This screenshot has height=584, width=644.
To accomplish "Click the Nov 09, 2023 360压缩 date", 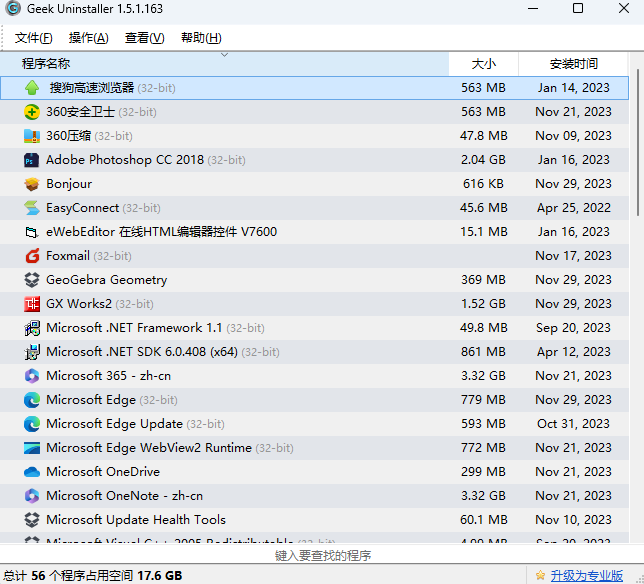I will click(x=574, y=136).
